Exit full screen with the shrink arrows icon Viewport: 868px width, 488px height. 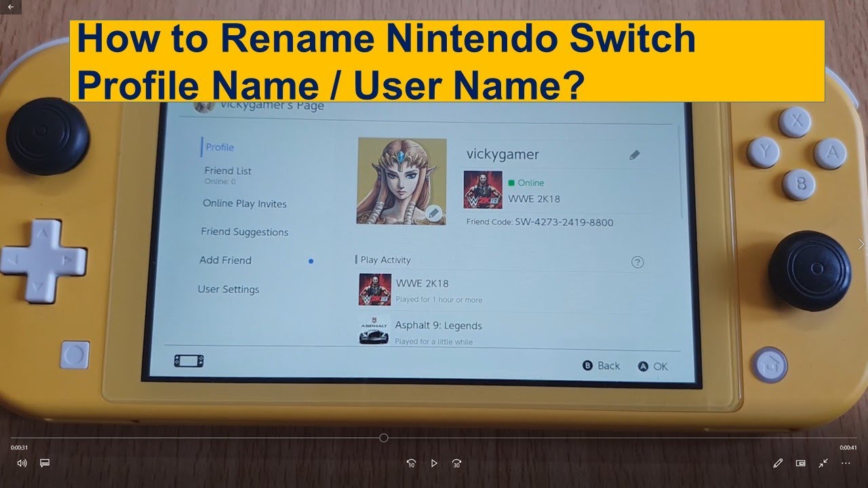[x=823, y=464]
